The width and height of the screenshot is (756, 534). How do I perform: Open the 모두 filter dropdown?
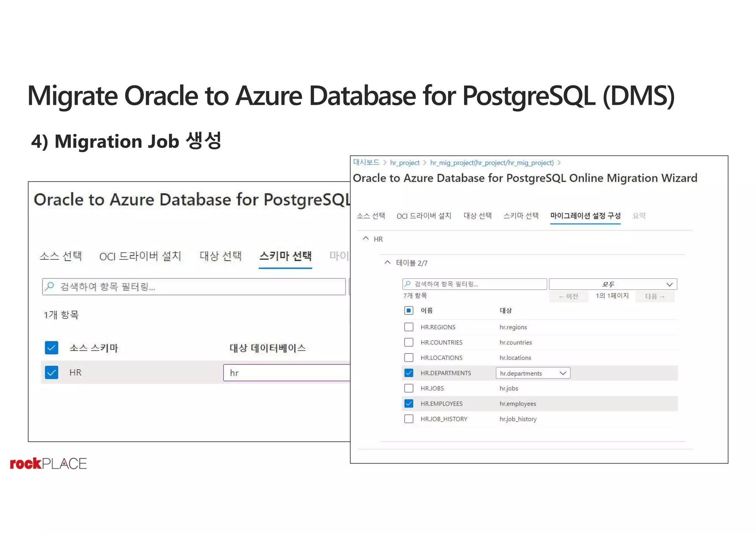pos(613,284)
